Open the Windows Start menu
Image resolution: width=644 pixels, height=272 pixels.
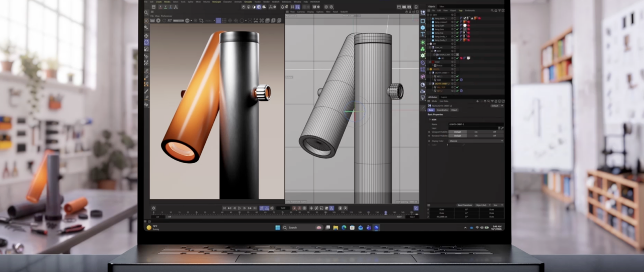pyautogui.click(x=278, y=228)
